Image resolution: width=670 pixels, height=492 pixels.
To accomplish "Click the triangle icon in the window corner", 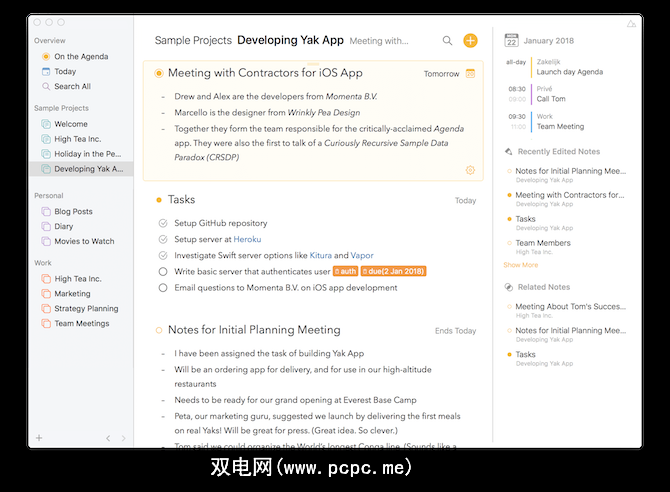I will coord(631,24).
